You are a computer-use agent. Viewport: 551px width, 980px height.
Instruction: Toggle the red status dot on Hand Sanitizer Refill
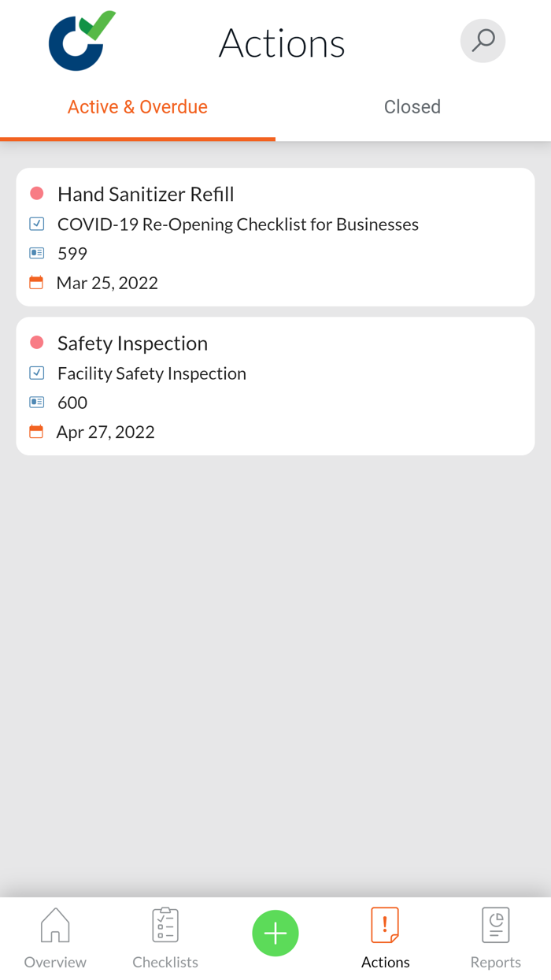(37, 193)
